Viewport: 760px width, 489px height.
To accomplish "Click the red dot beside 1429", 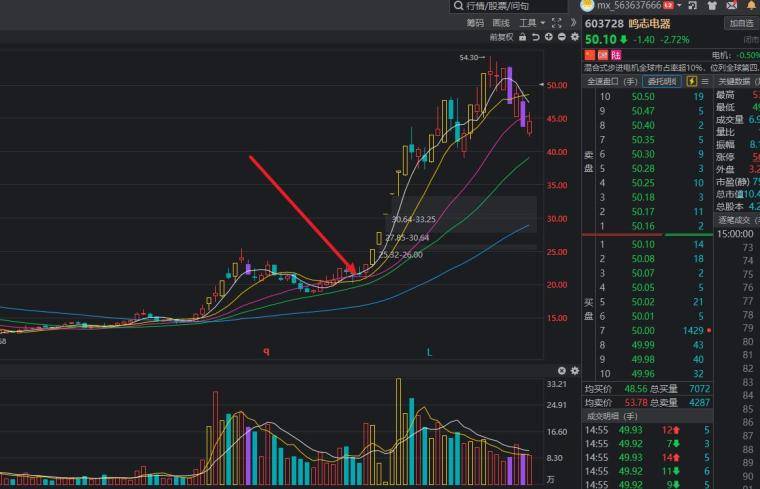I will pos(709,331).
